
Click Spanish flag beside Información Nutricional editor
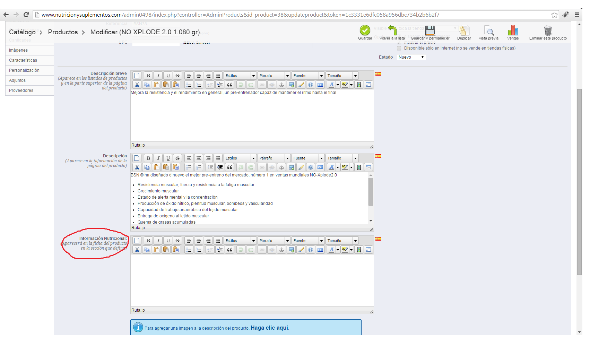pos(378,239)
